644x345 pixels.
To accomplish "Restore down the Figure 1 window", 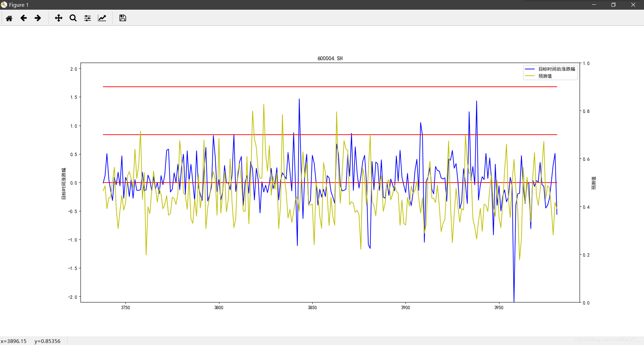I will (613, 5).
